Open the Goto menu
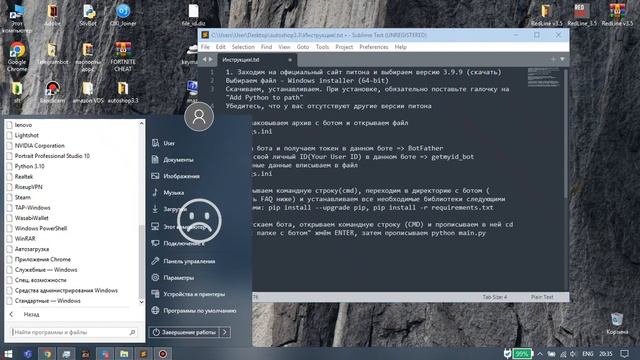Viewport: 640px width, 360px height. coord(303,47)
